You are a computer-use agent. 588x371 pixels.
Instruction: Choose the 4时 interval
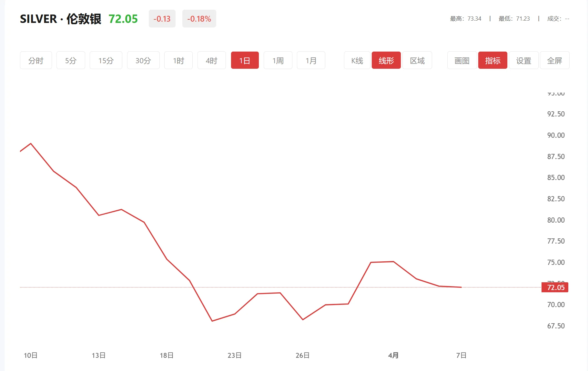211,60
